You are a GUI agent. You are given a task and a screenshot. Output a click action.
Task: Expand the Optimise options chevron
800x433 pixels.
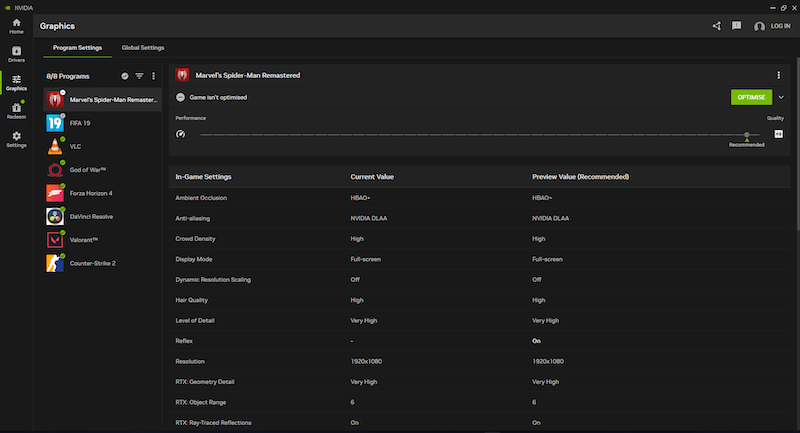pyautogui.click(x=781, y=97)
